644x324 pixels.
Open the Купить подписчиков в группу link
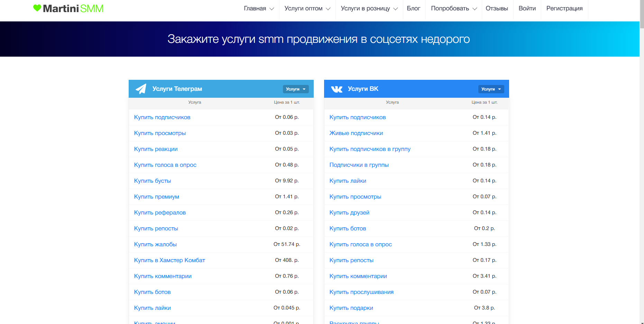(x=370, y=149)
